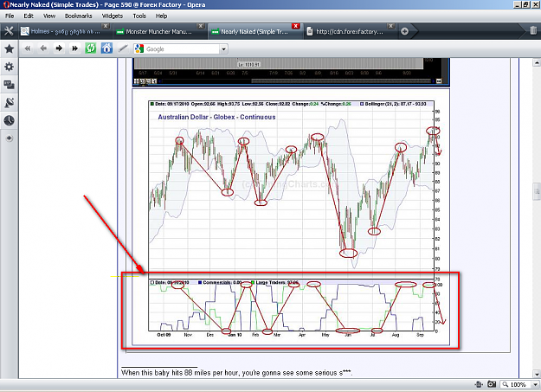Click the wand password icon
Image resolution: width=541 pixels, height=392 pixels.
pos(123,48)
